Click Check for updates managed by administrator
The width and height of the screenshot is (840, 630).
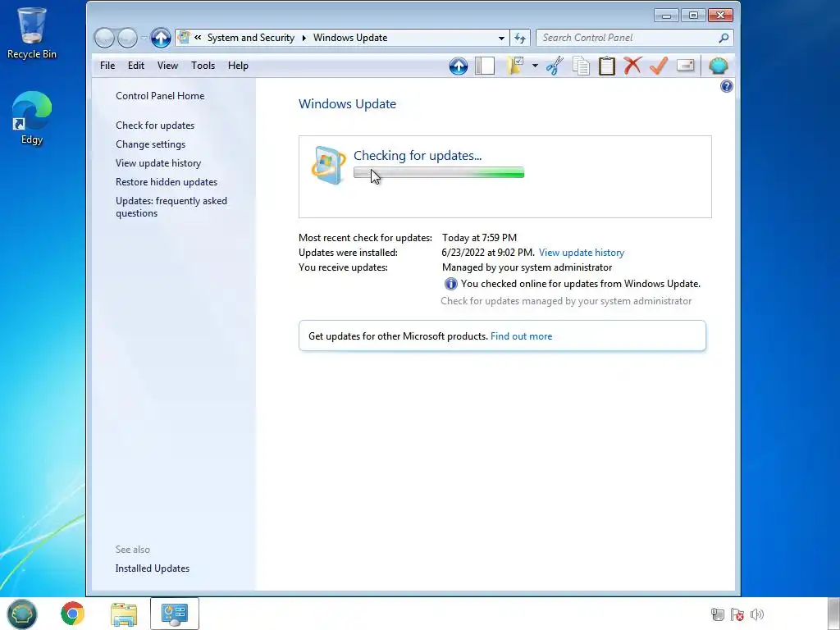pyautogui.click(x=566, y=301)
